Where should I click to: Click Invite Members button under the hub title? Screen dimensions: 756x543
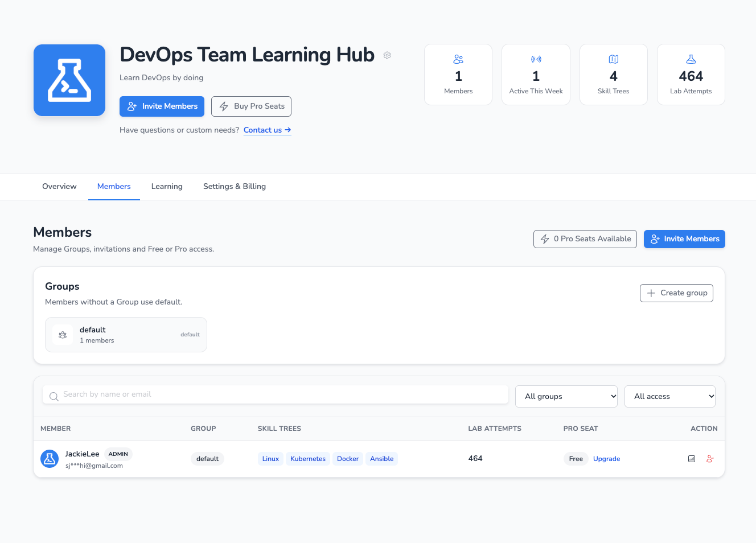pyautogui.click(x=162, y=106)
